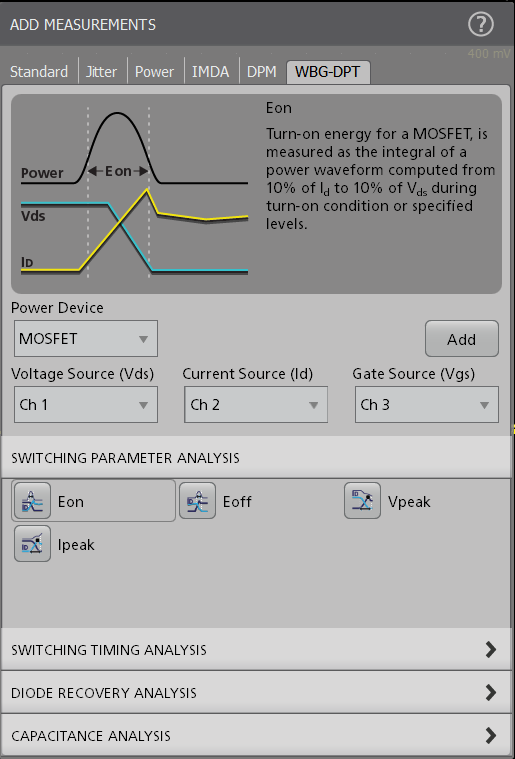Open Gate Source Vgs Ch 3 dropdown
This screenshot has height=759, width=515.
click(x=426, y=404)
